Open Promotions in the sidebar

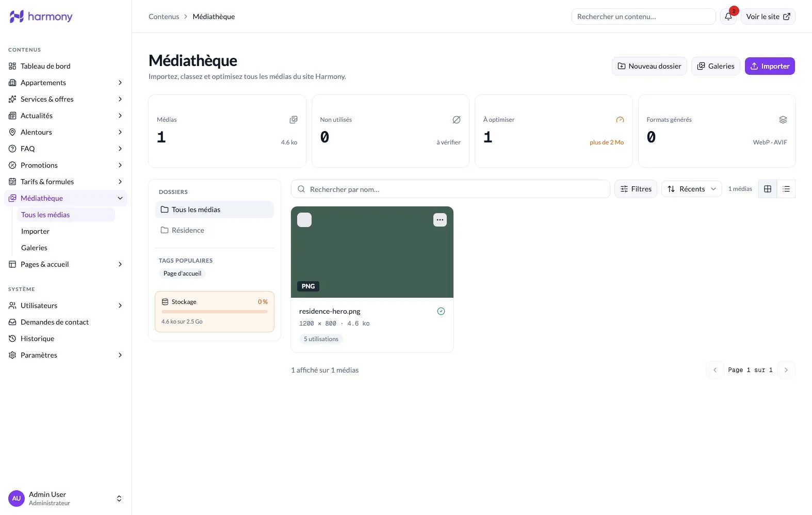66,165
